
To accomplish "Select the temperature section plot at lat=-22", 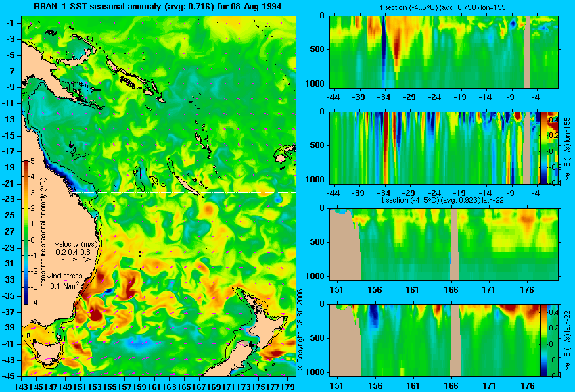I will point(444,245).
